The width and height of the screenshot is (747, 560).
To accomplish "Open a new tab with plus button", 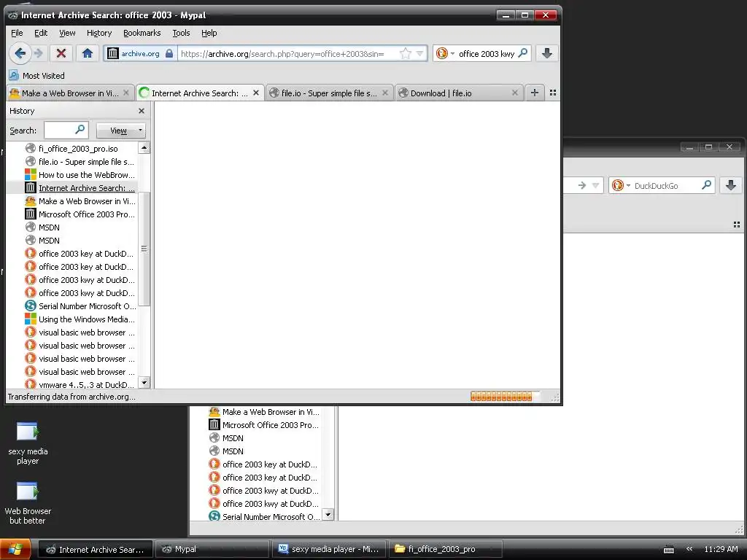I will tap(535, 93).
